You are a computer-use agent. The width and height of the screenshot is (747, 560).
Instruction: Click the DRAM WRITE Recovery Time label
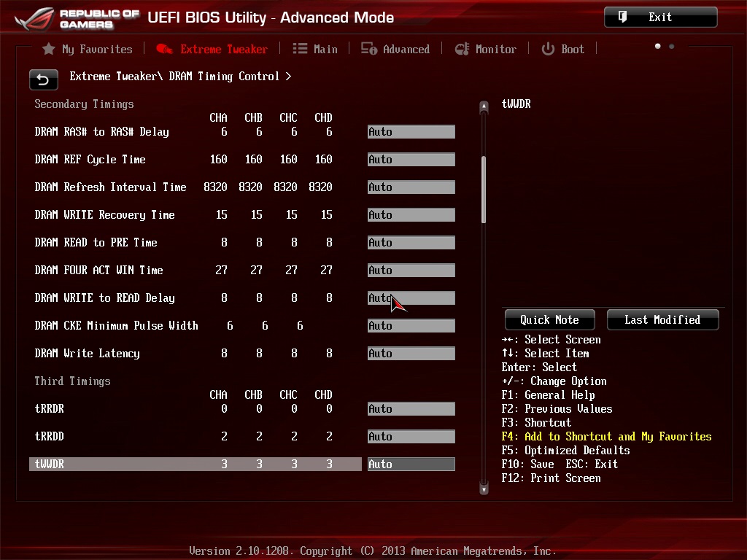[x=105, y=215]
